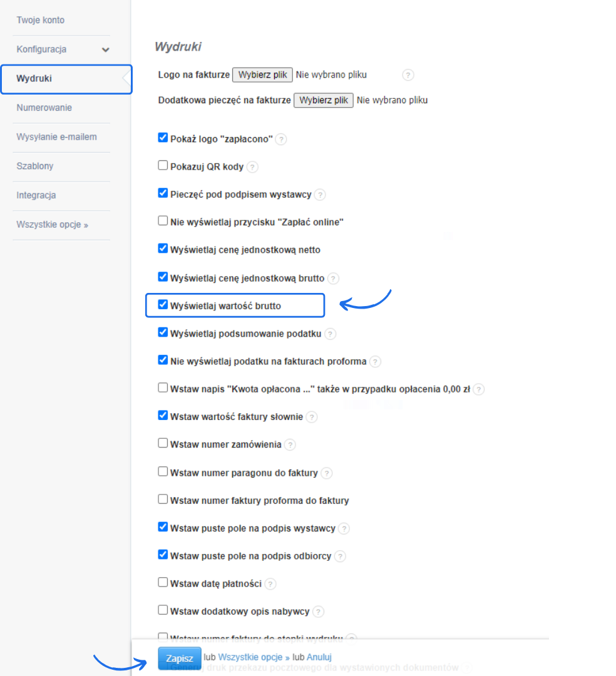Toggle Wyświetlaj cenę jednostkową brutto checkbox
Screen dimensions: 616x676
coord(163,277)
